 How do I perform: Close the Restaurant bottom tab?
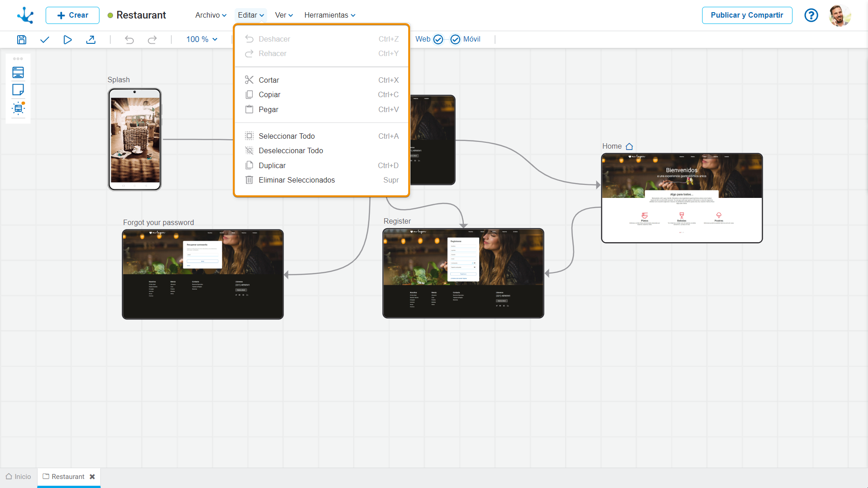[92, 477]
